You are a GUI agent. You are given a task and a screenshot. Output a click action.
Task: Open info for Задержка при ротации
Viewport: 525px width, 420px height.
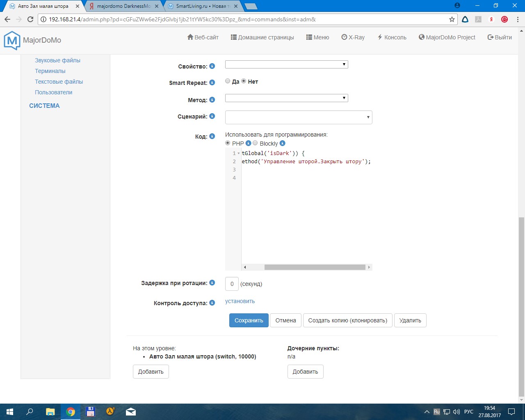click(x=212, y=283)
